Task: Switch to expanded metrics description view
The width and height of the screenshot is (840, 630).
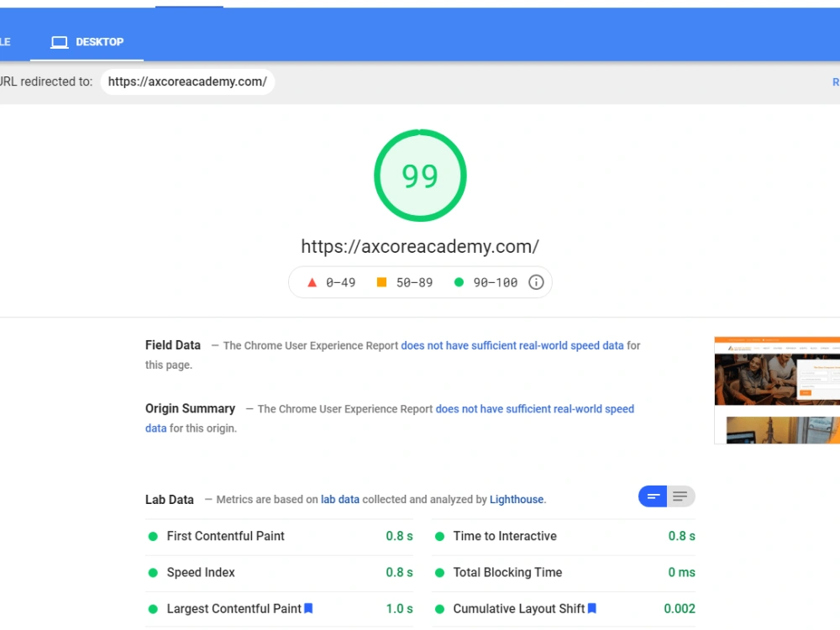Action: point(681,496)
